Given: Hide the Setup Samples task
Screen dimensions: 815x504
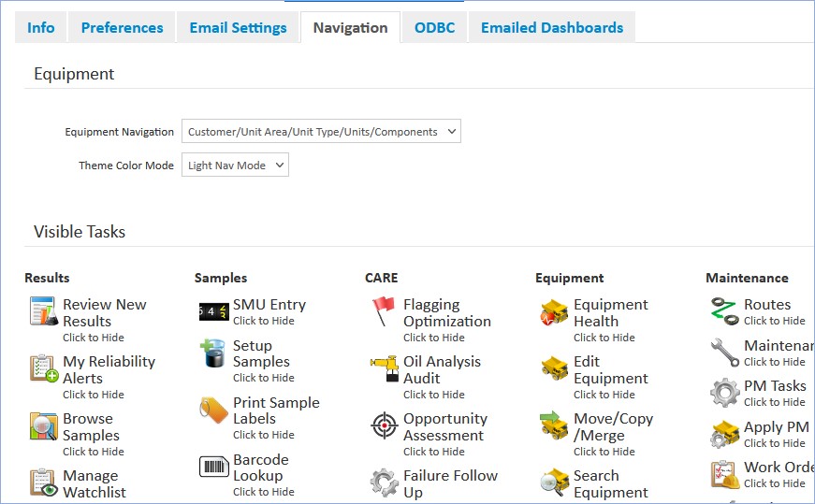Looking at the screenshot, I should pyautogui.click(x=263, y=378).
